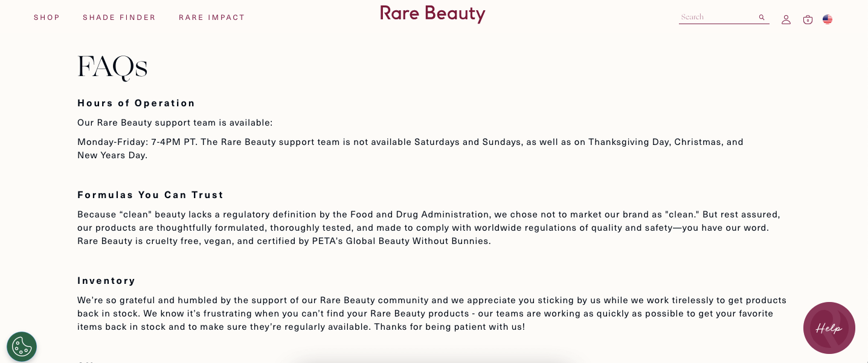Click into the Search field
Viewport: 868px width, 363px height.
(x=717, y=18)
